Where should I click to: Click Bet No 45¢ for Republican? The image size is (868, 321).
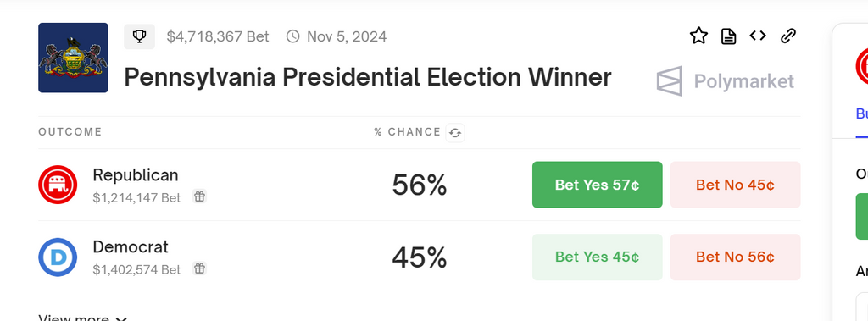pyautogui.click(x=735, y=185)
